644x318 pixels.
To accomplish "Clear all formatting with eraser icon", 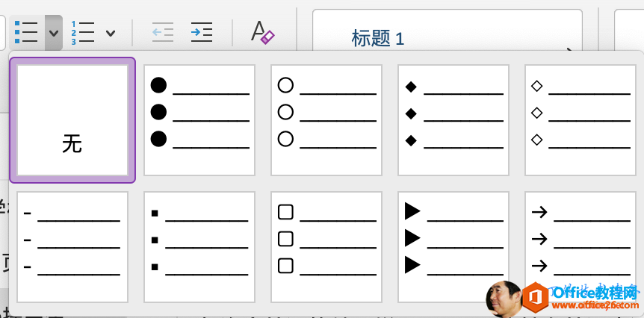I will pos(262,32).
